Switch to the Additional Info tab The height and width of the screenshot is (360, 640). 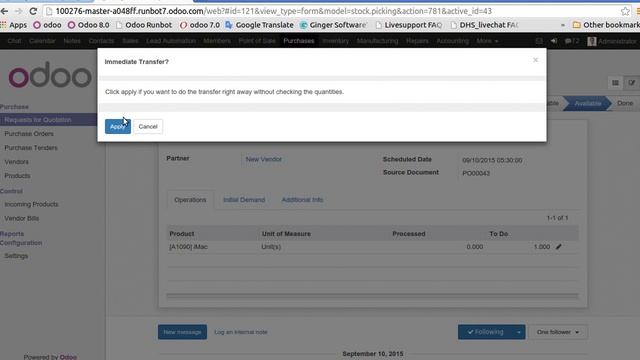302,200
